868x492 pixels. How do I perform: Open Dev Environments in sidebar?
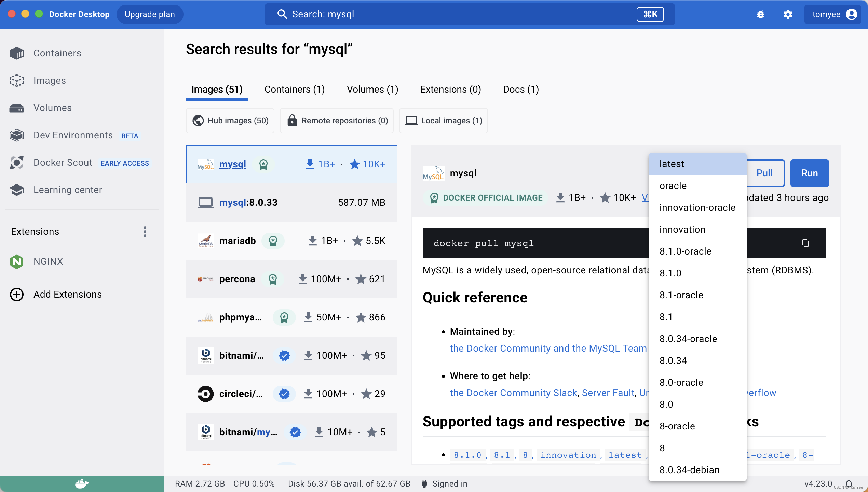click(x=82, y=135)
